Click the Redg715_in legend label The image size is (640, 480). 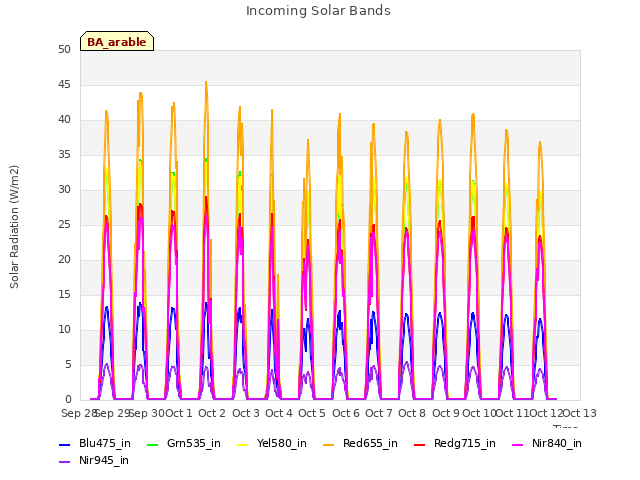pyautogui.click(x=464, y=443)
